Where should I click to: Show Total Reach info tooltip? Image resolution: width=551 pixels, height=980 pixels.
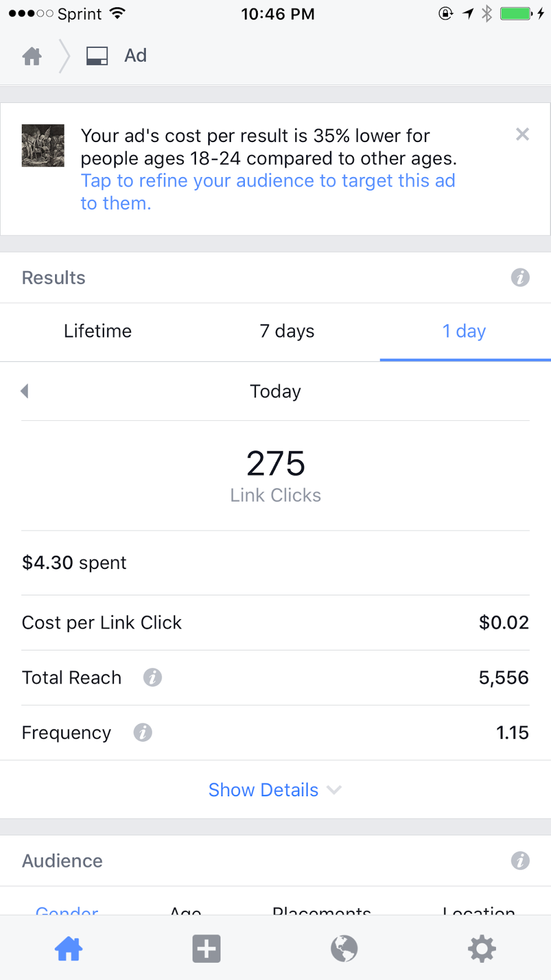[x=152, y=677]
